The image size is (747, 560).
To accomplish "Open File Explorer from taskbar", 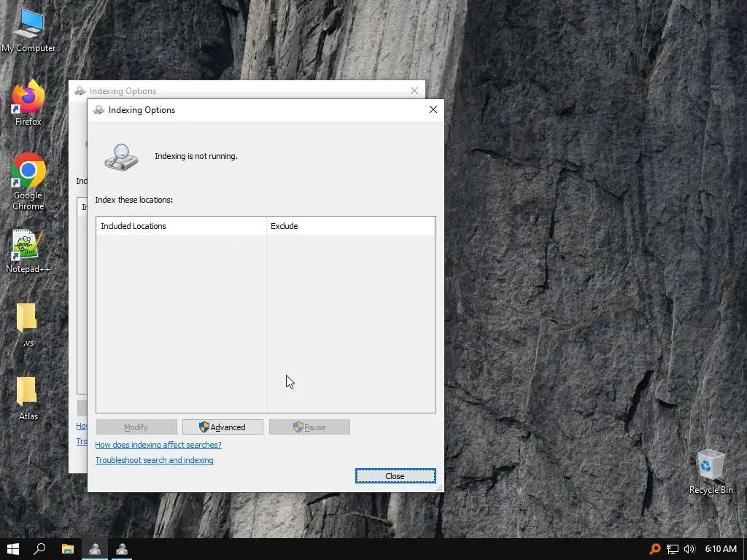I will (x=68, y=549).
